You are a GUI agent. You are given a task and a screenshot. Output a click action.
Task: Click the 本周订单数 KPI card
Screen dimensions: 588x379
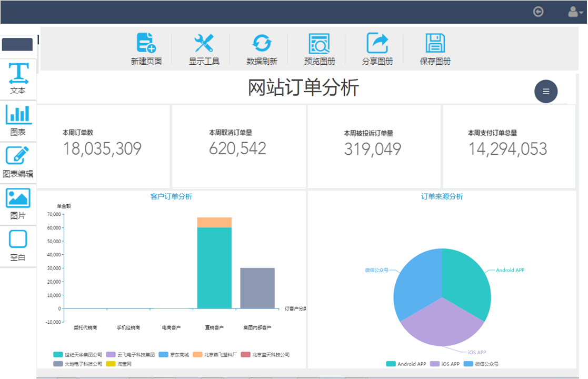103,146
